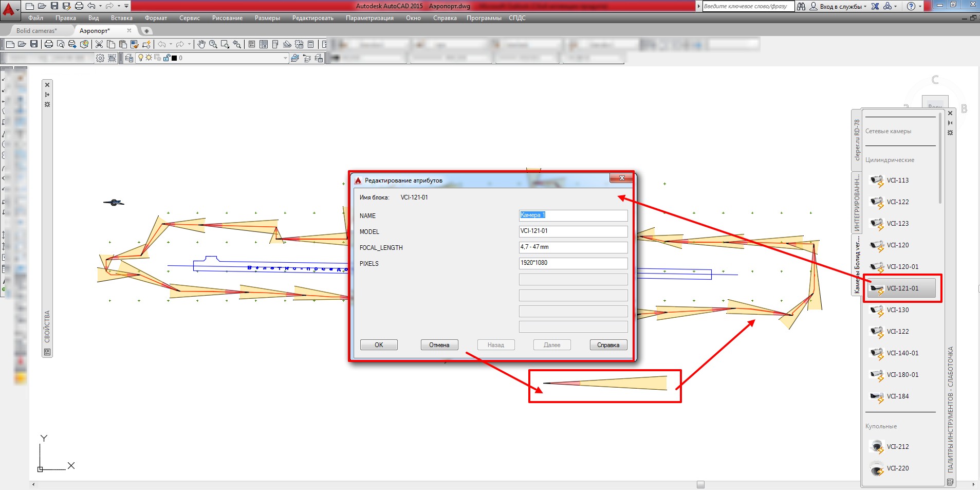This screenshot has height=490, width=980.
Task: Click the binoculars search icon
Action: tap(801, 6)
